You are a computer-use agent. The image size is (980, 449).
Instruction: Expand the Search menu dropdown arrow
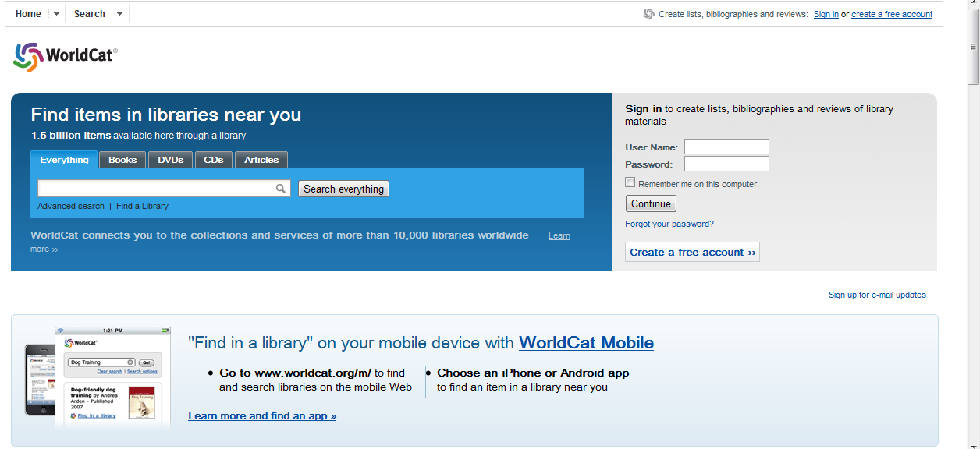[119, 14]
